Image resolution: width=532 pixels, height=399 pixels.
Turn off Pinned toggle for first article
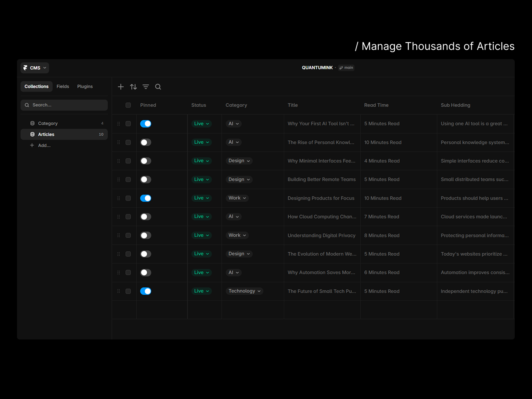pos(146,124)
